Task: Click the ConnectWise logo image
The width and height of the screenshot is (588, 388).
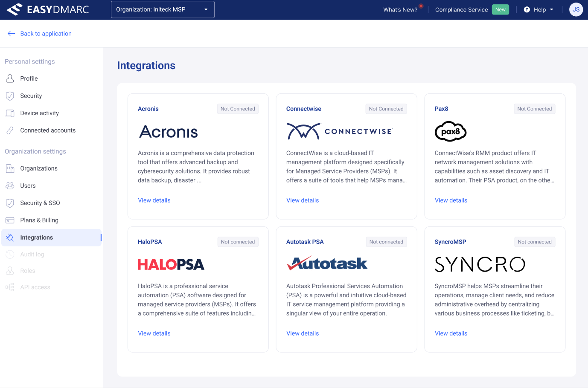Action: click(x=340, y=131)
